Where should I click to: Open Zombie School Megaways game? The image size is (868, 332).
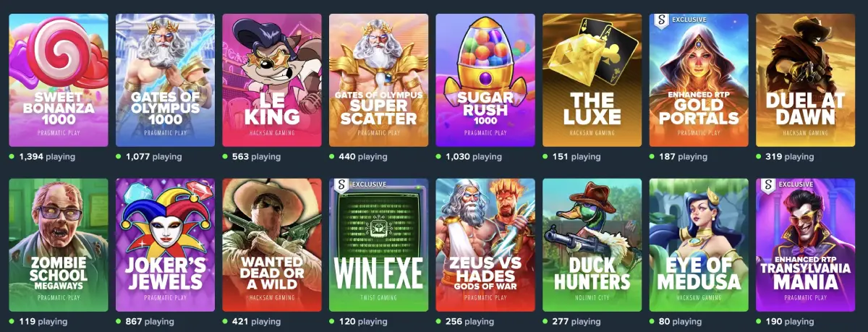59,245
